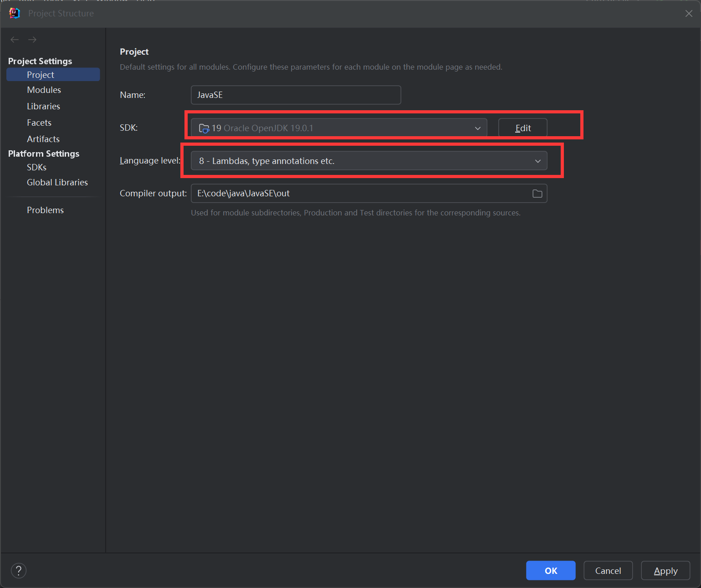The width and height of the screenshot is (701, 588).
Task: Open the SDK dropdown list
Action: (339, 128)
